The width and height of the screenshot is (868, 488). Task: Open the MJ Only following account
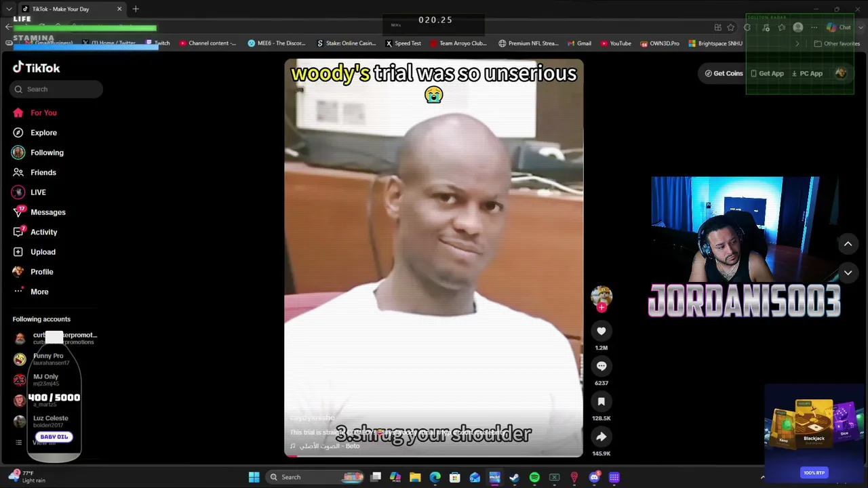click(45, 380)
